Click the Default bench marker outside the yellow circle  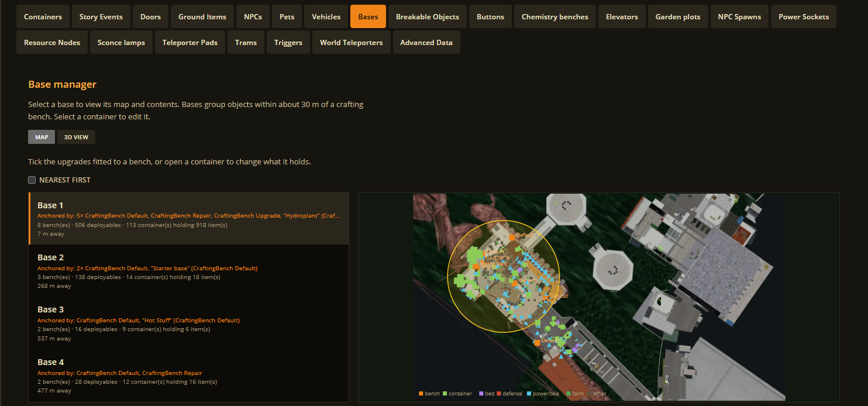point(537,342)
